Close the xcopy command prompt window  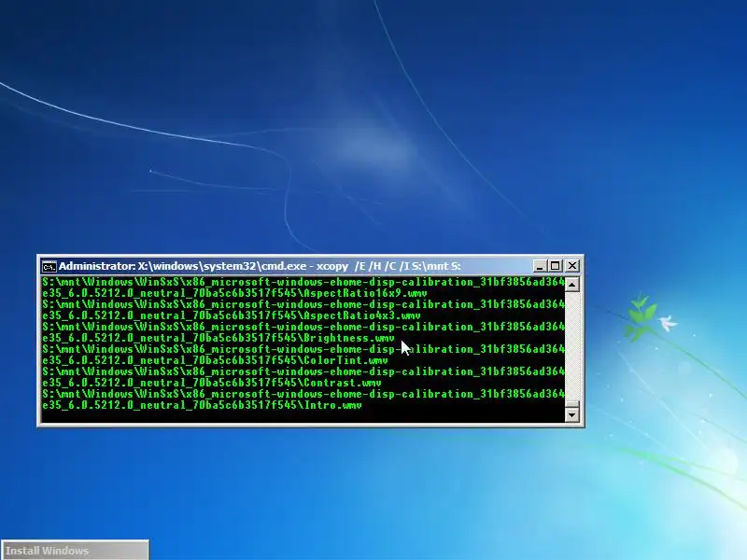tap(572, 266)
